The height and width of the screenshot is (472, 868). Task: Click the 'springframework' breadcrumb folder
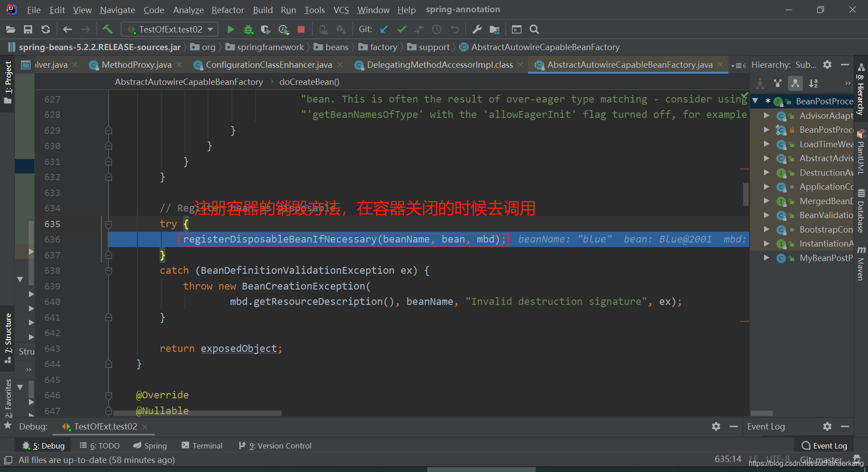click(x=265, y=47)
